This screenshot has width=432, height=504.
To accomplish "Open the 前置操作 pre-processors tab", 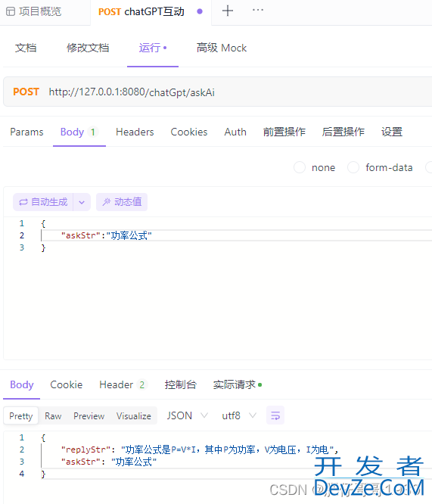I will (x=284, y=132).
